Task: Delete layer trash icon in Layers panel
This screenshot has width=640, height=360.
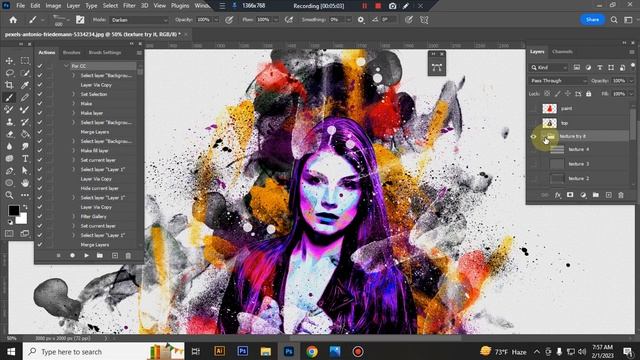Action: (621, 195)
